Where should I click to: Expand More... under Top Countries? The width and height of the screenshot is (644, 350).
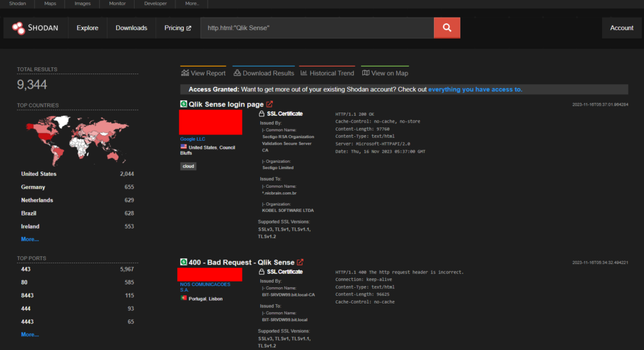pyautogui.click(x=30, y=239)
